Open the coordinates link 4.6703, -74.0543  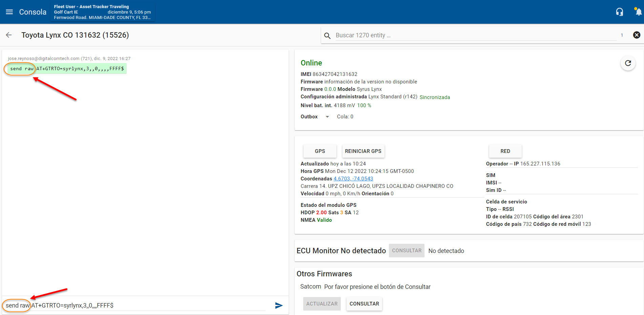tap(353, 179)
